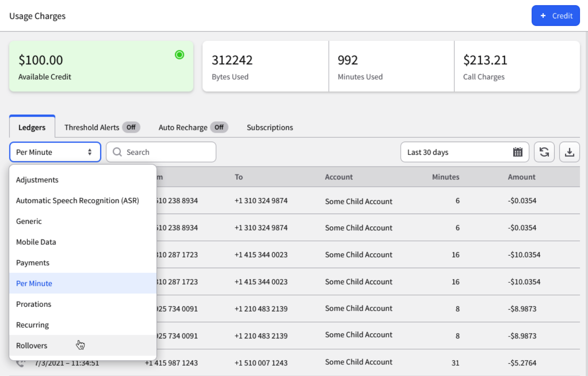Click the refresh ledger icon button
The image size is (588, 376).
(544, 152)
